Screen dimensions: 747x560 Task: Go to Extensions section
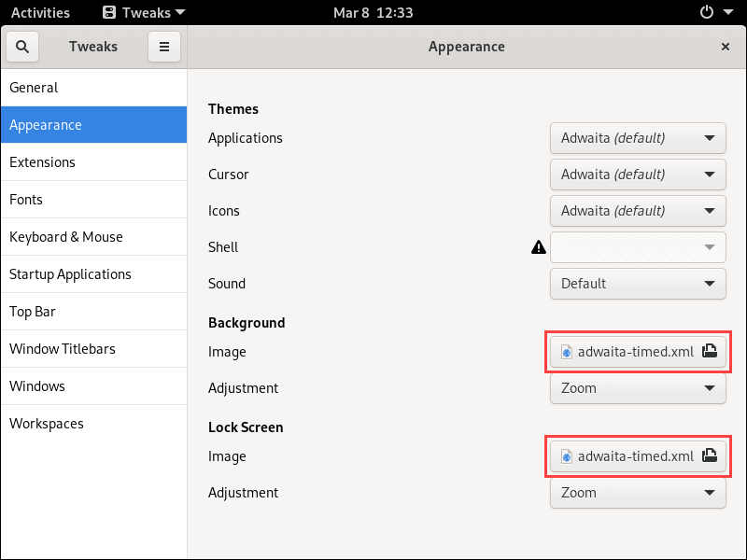point(94,161)
